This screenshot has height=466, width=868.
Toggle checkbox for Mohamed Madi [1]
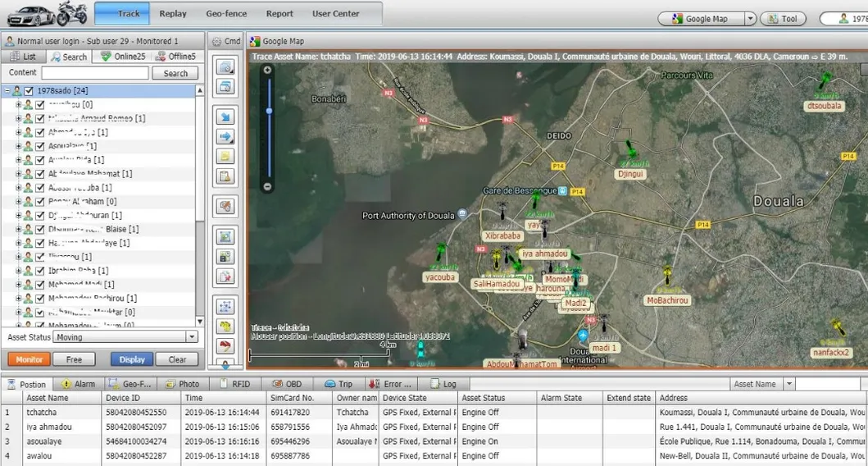(x=40, y=284)
